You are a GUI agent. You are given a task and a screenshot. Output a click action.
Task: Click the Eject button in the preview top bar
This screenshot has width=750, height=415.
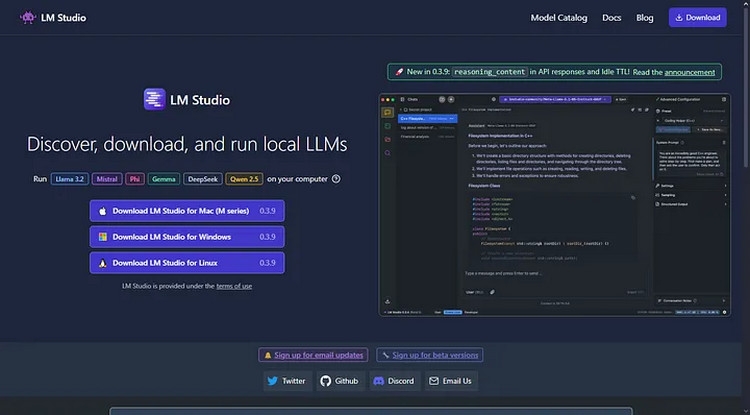pyautogui.click(x=621, y=99)
